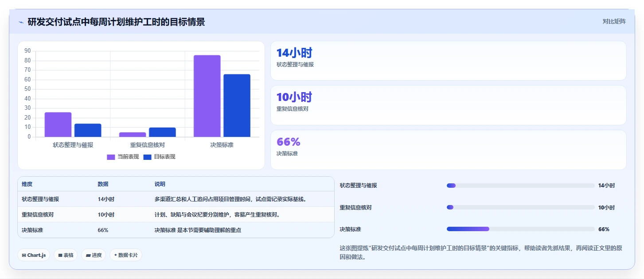Click the chart x-axis label 状态整理与催报

pyautogui.click(x=73, y=145)
